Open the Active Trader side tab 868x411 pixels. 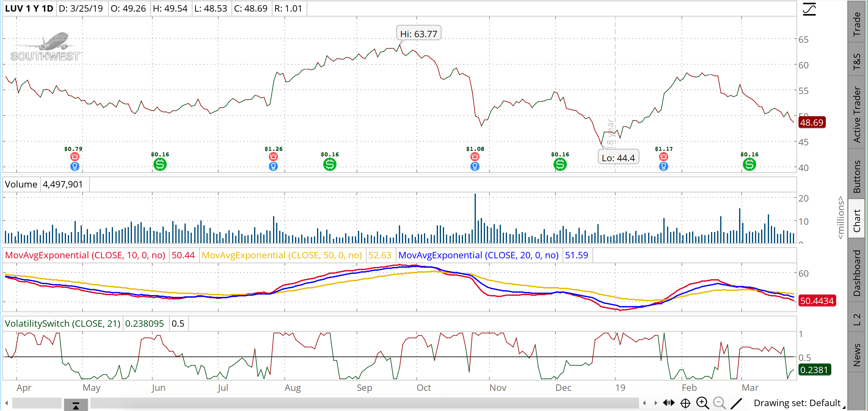(856, 114)
